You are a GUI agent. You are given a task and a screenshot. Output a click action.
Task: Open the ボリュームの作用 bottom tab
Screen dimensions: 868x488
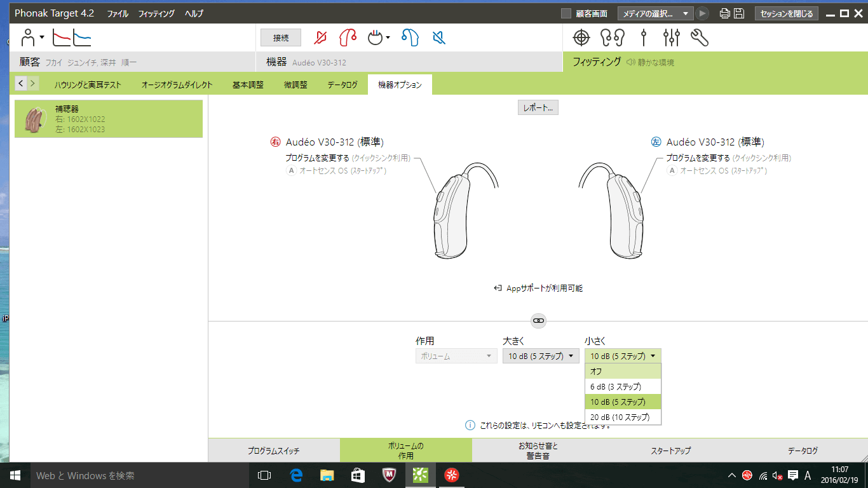(x=406, y=451)
